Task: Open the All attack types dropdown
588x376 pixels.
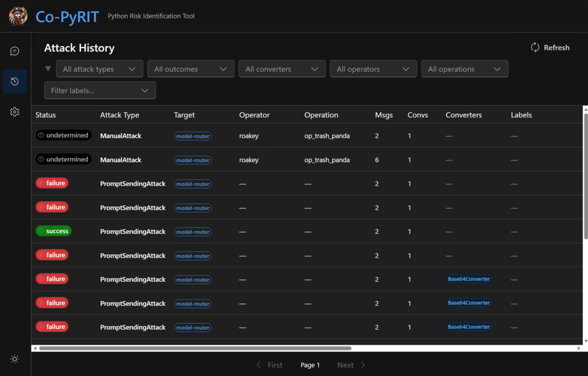Action: pyautogui.click(x=99, y=69)
